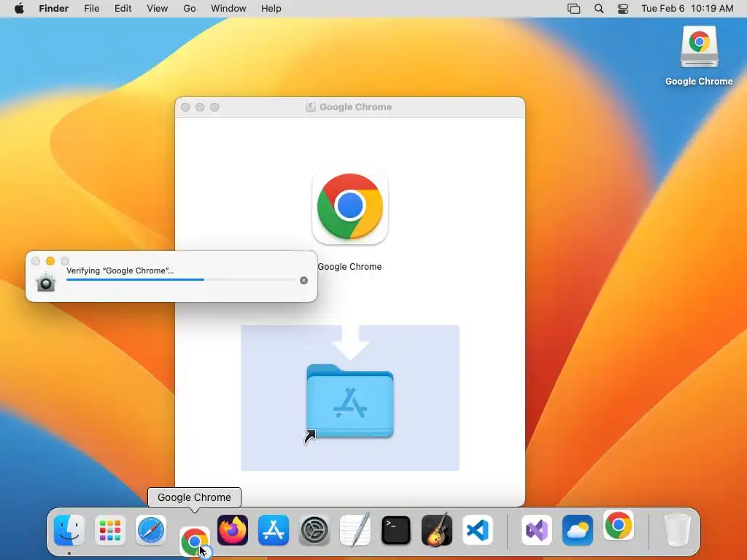The image size is (747, 560).
Task: Open Control Center in menu bar
Action: point(623,9)
